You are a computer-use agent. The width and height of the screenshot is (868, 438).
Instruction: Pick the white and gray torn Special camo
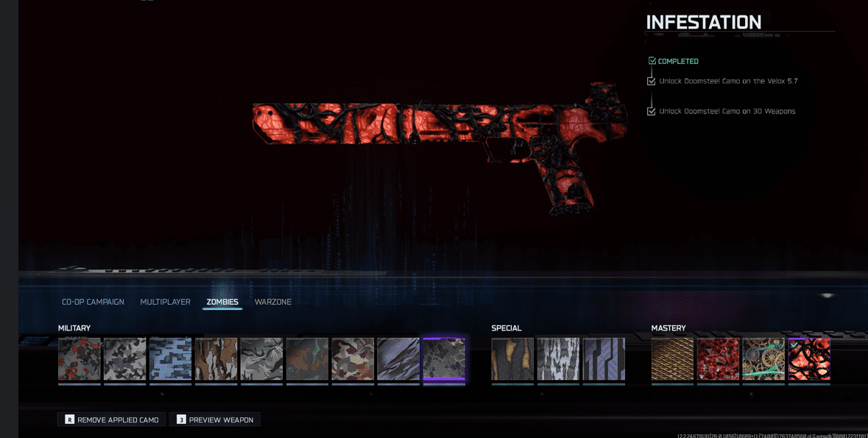tap(558, 359)
